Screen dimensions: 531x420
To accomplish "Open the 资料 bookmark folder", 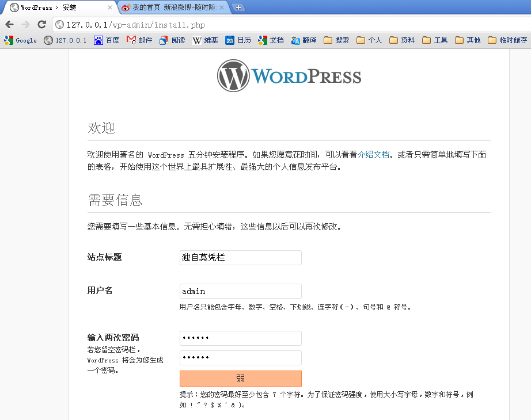I will click(x=402, y=40).
